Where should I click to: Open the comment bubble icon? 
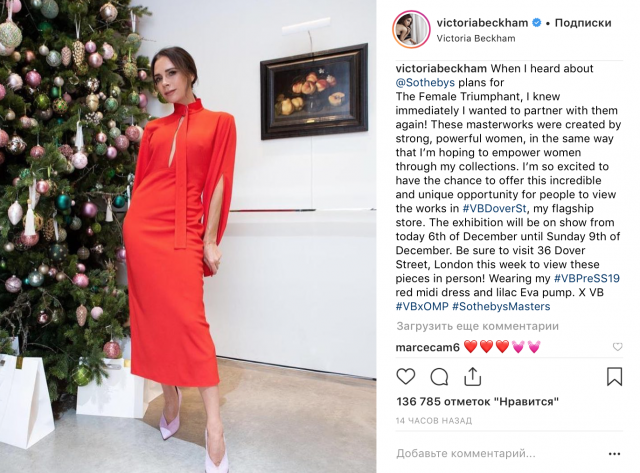tap(439, 377)
